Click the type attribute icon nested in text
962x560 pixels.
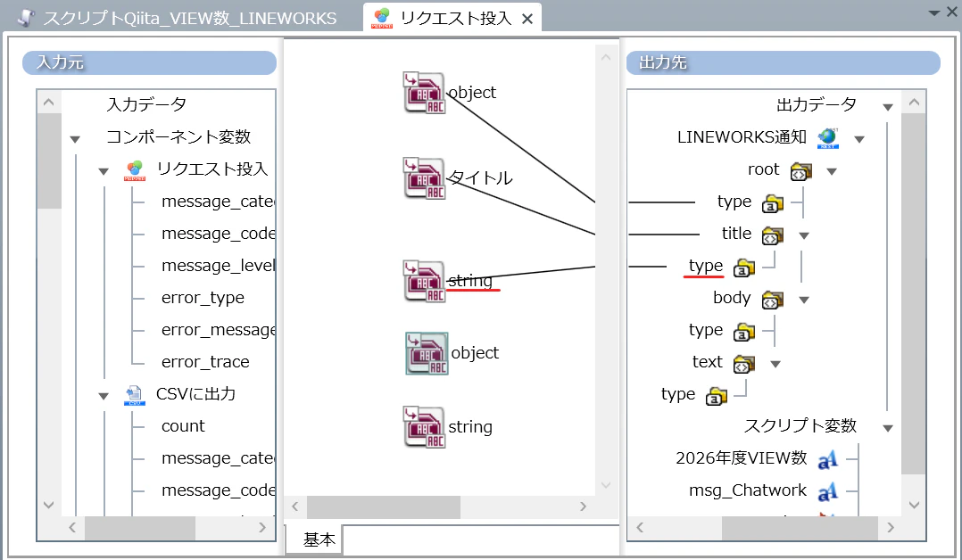[x=716, y=396]
